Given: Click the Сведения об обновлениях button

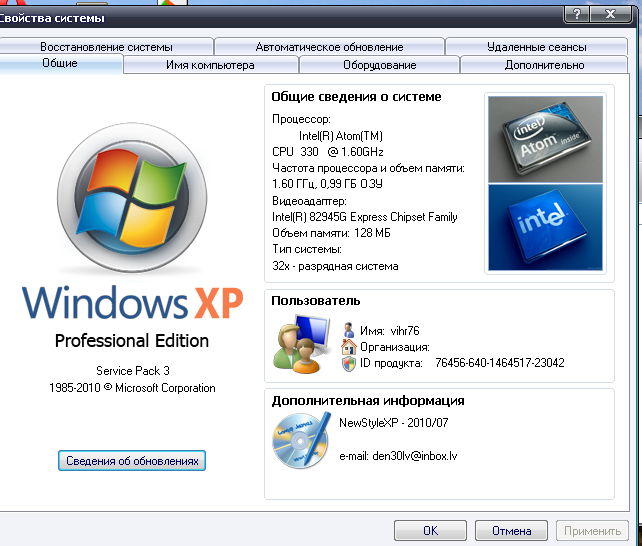Looking at the screenshot, I should pyautogui.click(x=132, y=461).
